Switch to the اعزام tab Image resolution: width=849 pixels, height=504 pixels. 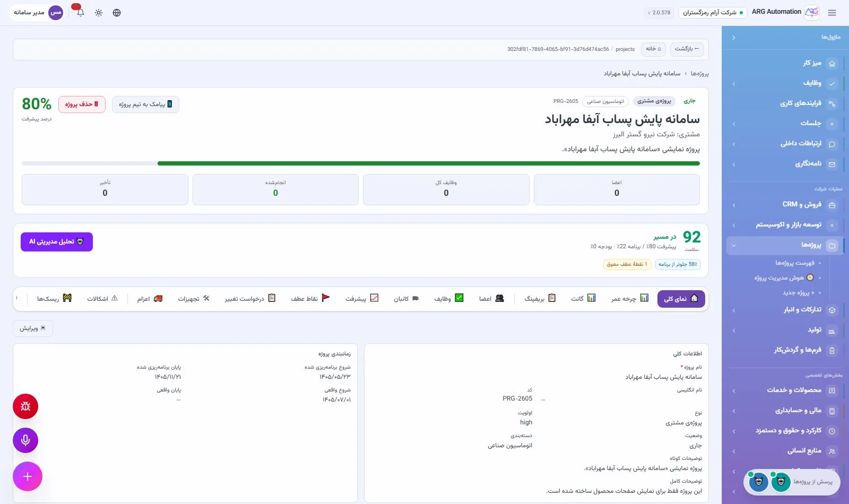[150, 299]
